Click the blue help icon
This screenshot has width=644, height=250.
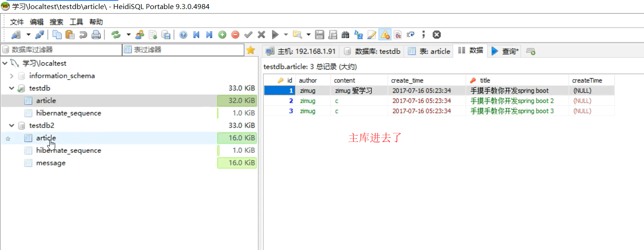click(x=183, y=34)
